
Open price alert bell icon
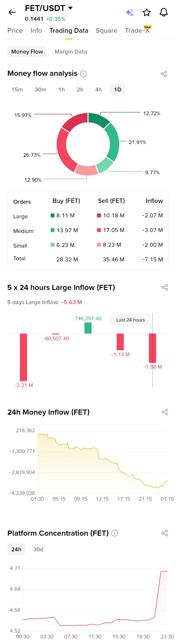(164, 12)
